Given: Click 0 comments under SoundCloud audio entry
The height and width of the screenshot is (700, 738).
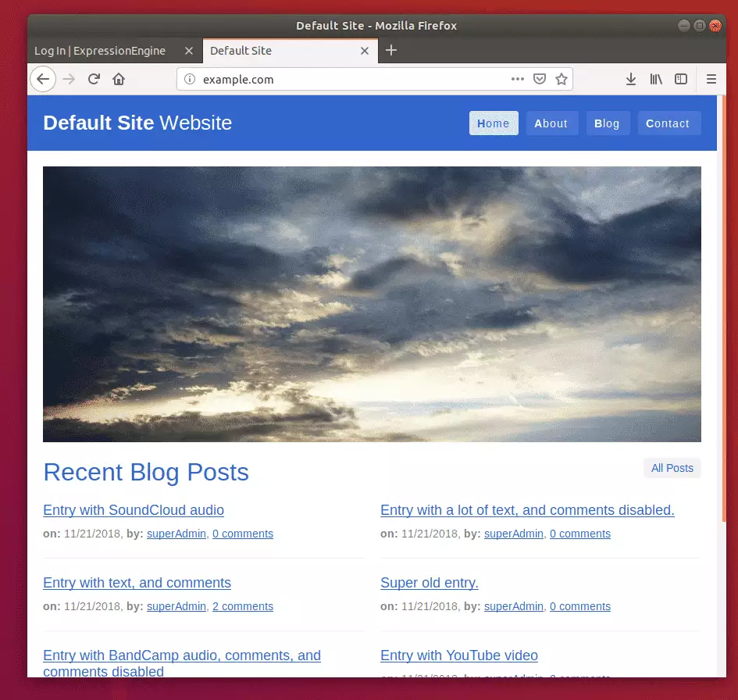Looking at the screenshot, I should [243, 534].
